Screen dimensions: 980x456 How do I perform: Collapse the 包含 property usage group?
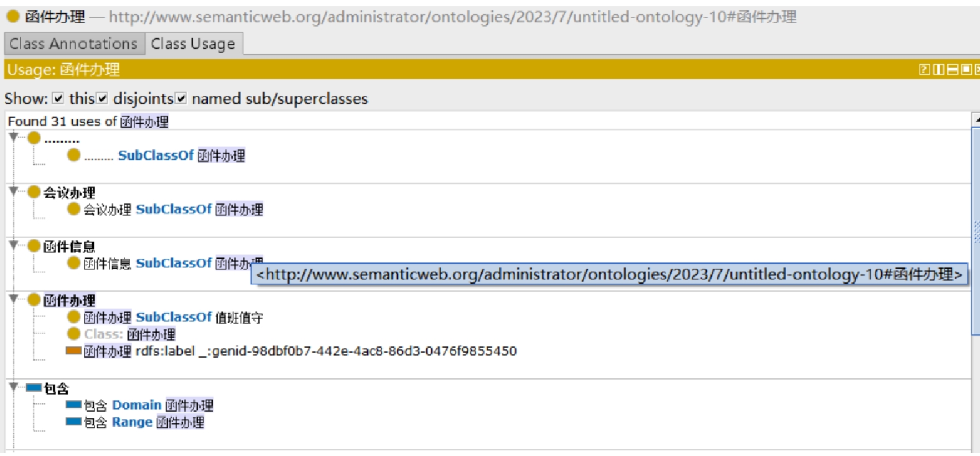coord(14,387)
